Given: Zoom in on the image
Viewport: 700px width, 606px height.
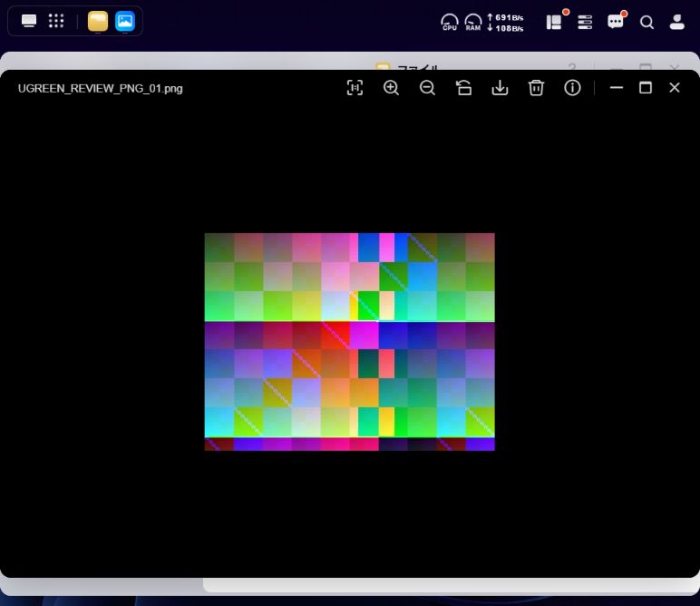Looking at the screenshot, I should coord(391,87).
